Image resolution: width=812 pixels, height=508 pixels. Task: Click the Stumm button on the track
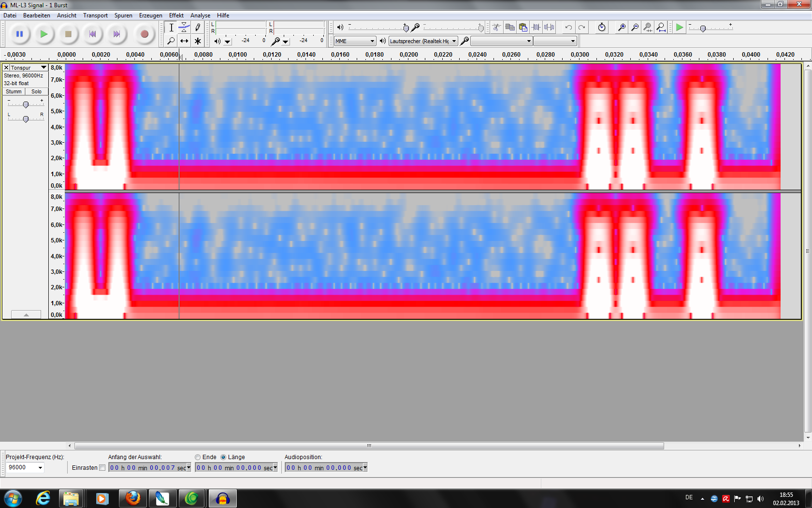[x=14, y=91]
